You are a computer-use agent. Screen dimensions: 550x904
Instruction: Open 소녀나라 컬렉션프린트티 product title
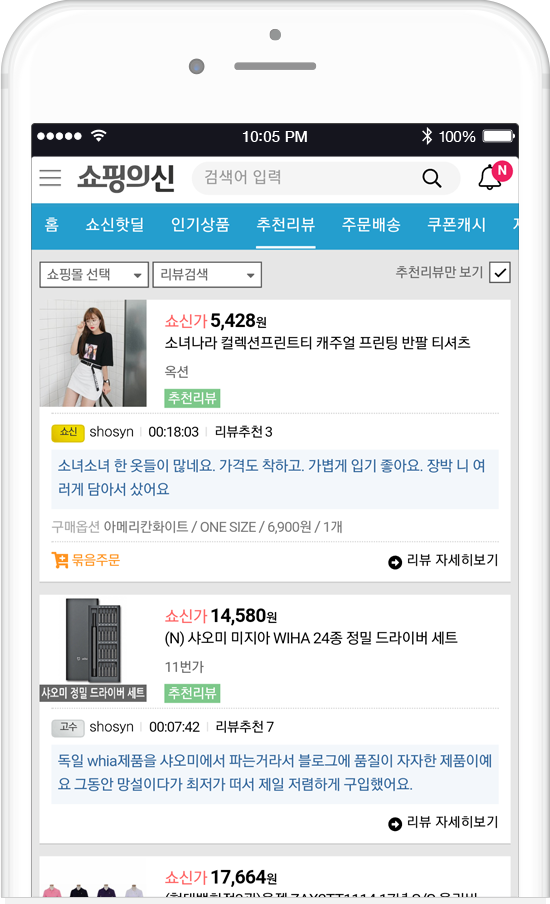[317, 343]
